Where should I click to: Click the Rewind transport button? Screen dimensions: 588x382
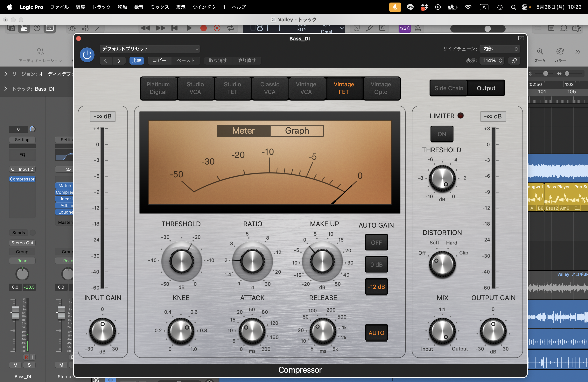(x=145, y=28)
